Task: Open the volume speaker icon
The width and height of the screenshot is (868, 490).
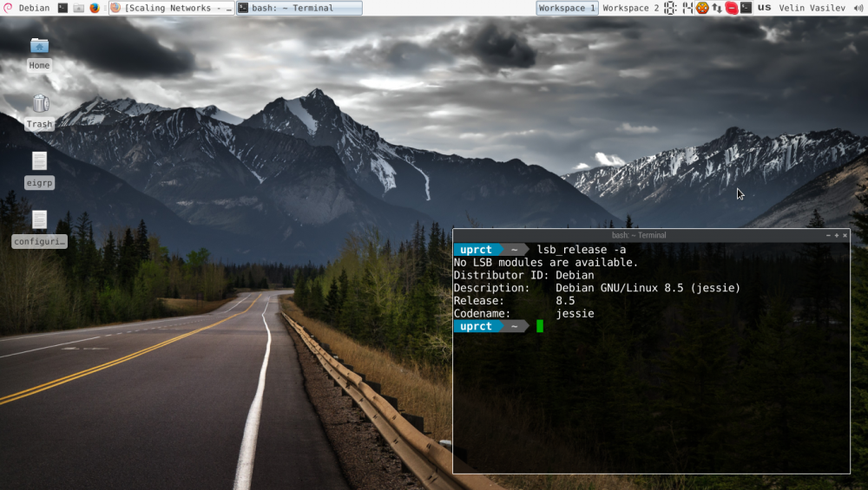Action: click(x=858, y=8)
